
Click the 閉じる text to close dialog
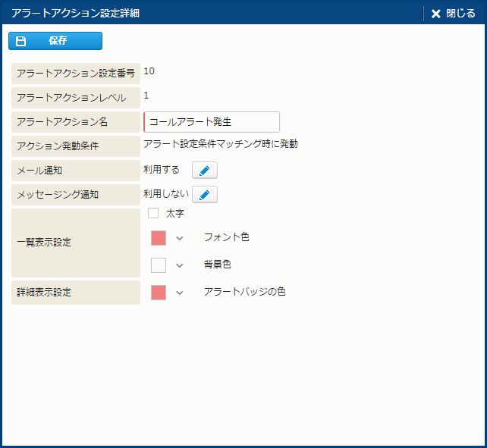(x=460, y=14)
